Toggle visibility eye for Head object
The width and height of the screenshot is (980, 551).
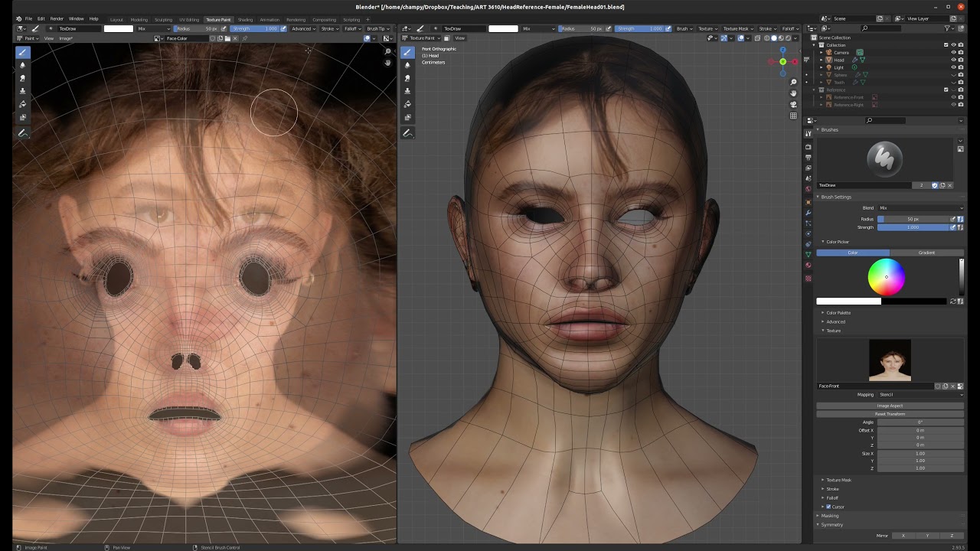953,60
